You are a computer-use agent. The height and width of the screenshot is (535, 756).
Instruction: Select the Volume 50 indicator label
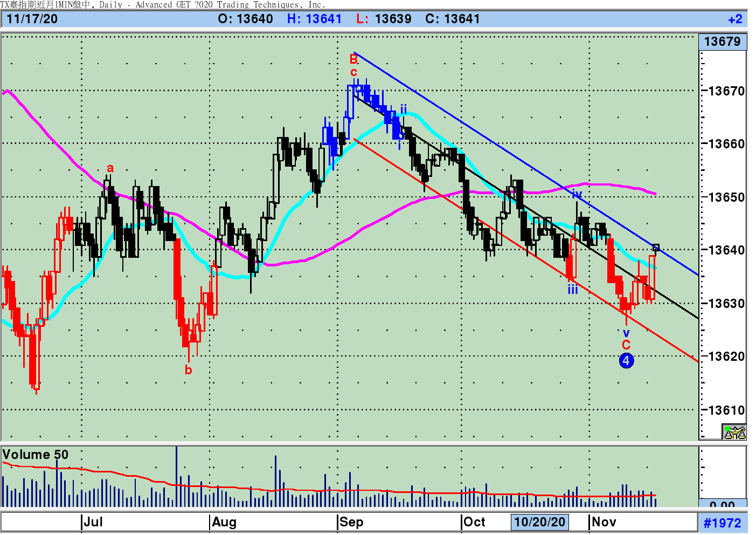(36, 455)
